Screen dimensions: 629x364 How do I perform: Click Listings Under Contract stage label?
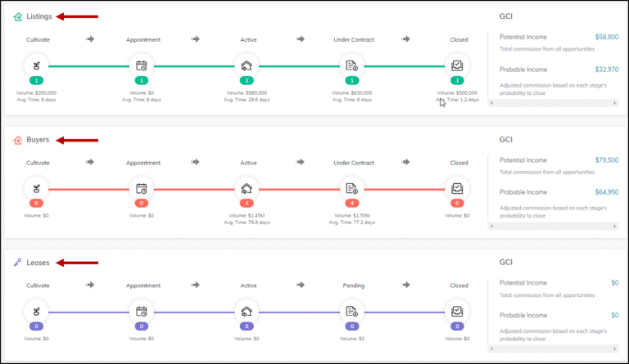tap(354, 39)
